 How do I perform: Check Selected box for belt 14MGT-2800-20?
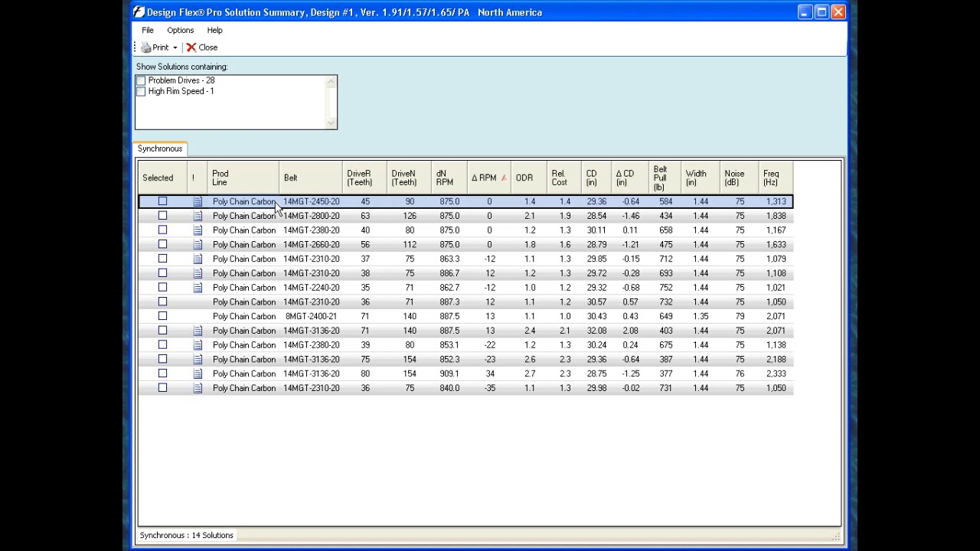pos(162,216)
